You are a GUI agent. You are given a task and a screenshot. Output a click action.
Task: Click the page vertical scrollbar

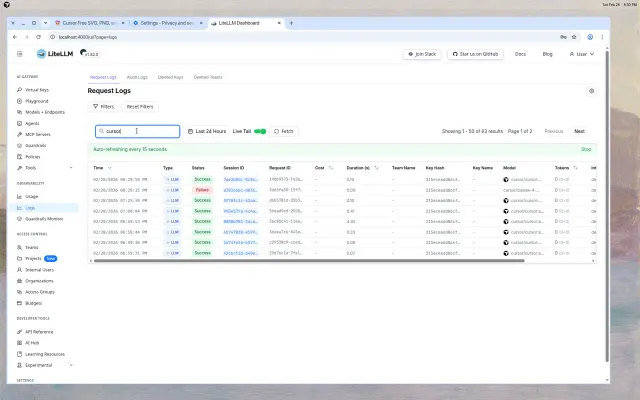[x=607, y=206]
